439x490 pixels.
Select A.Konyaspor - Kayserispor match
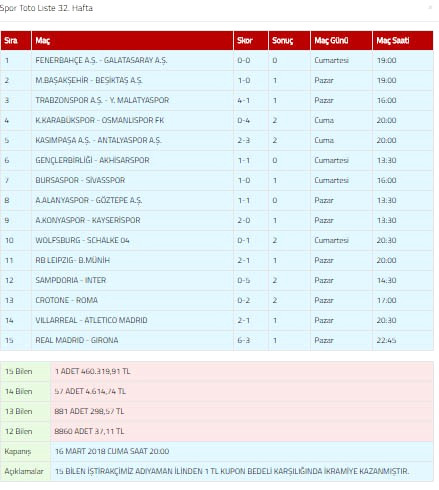pyautogui.click(x=88, y=220)
